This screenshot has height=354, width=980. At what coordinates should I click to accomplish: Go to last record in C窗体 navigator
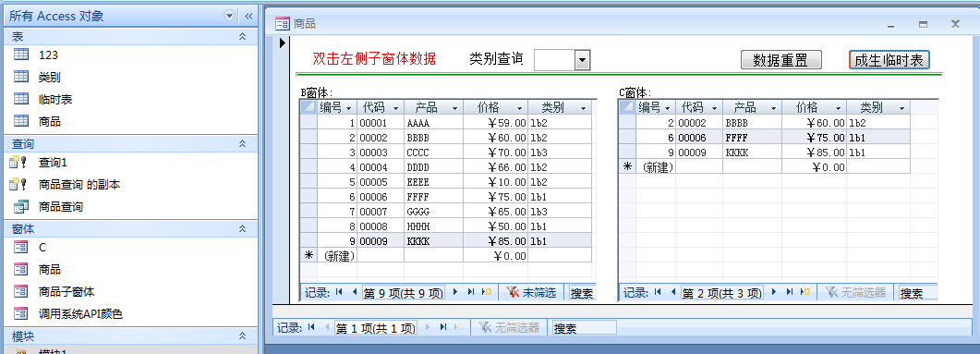790,292
